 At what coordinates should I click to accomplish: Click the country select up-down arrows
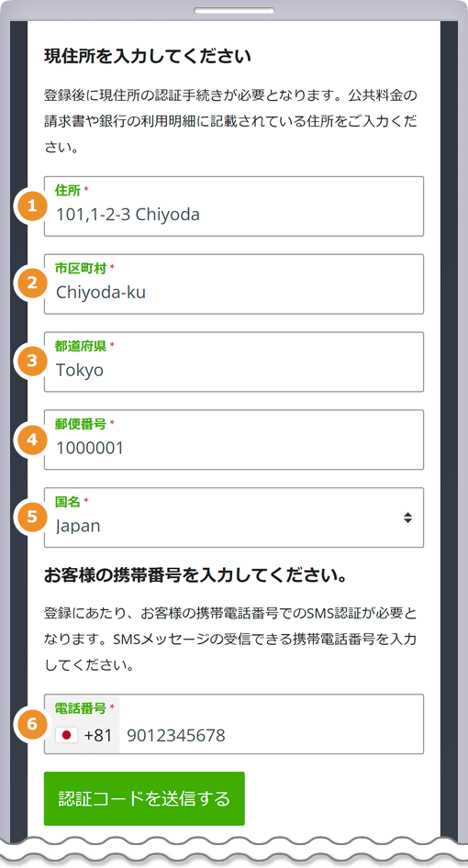407,517
